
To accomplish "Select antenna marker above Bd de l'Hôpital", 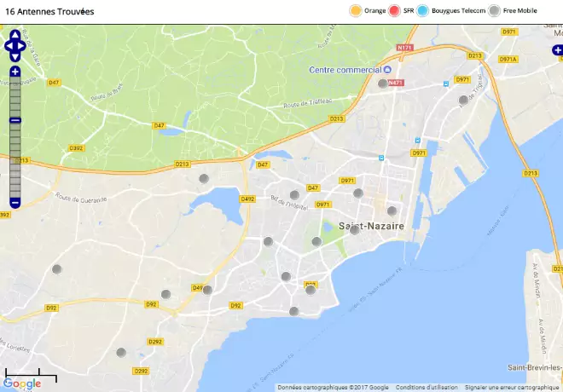I will [x=294, y=195].
